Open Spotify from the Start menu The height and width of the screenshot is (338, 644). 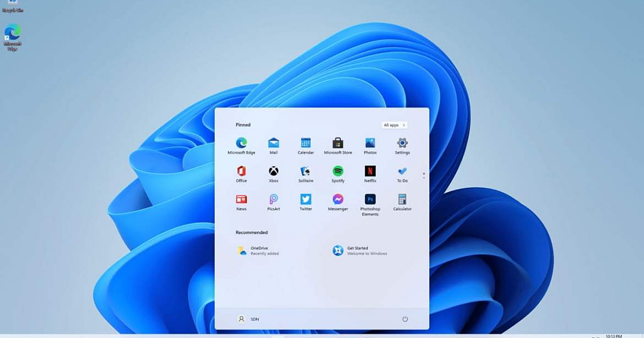[x=338, y=174]
